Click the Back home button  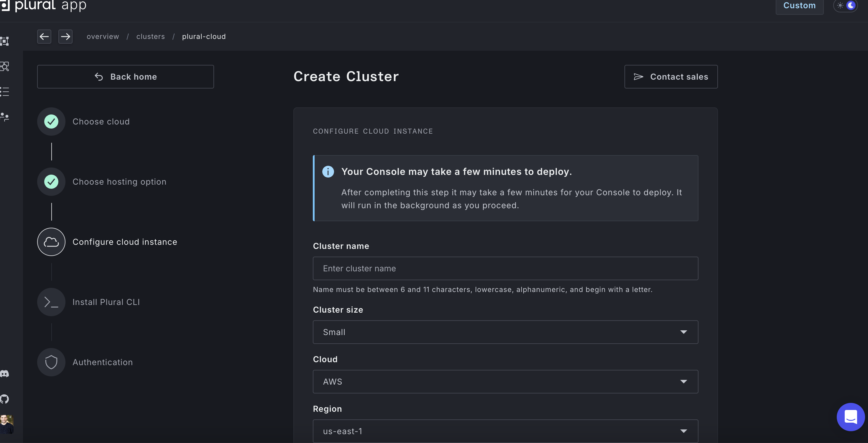tap(125, 77)
